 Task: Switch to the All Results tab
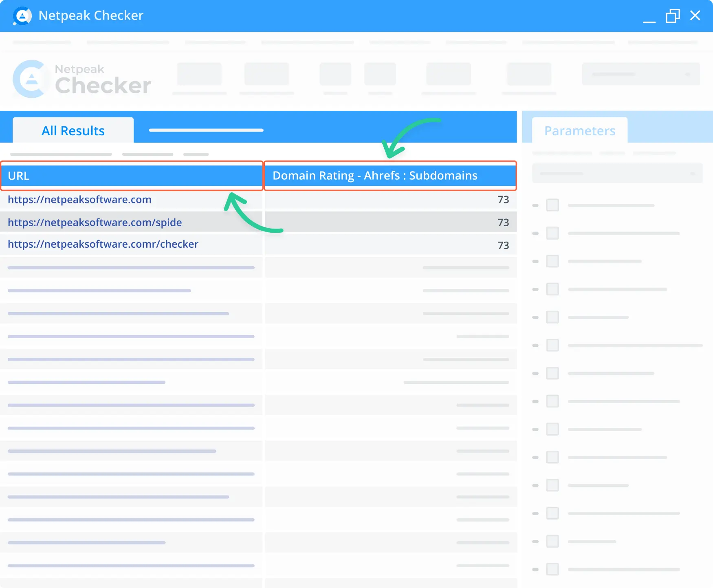(73, 130)
